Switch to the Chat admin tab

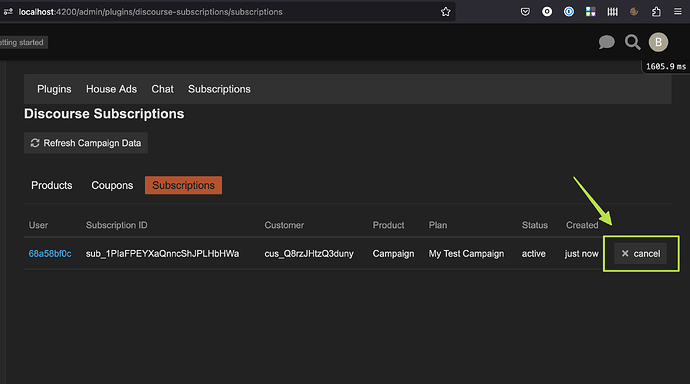point(162,89)
